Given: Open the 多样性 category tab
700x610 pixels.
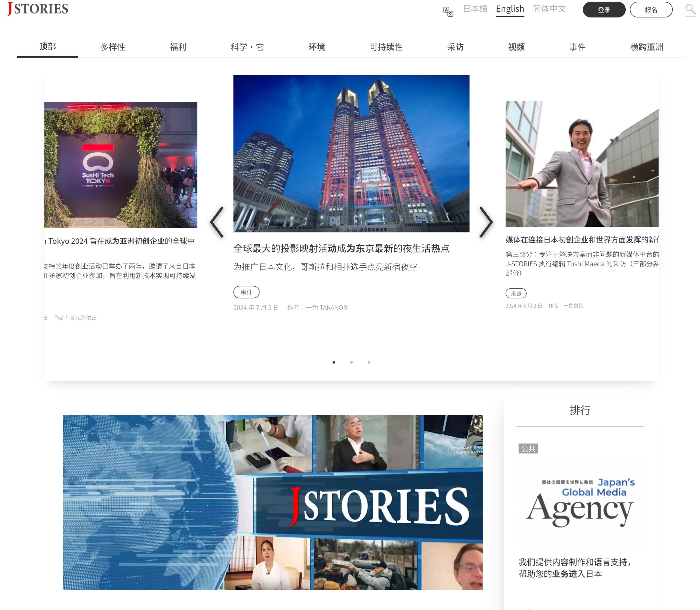Looking at the screenshot, I should (113, 47).
